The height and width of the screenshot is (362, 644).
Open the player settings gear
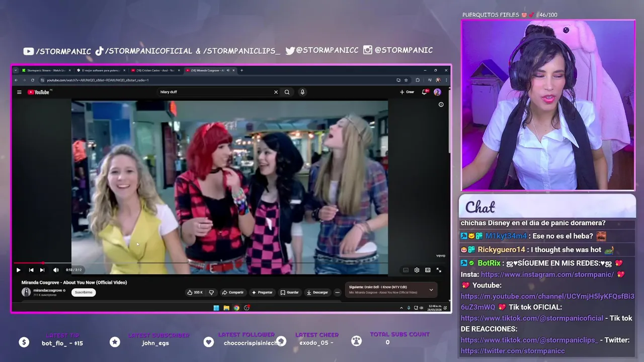point(417,270)
